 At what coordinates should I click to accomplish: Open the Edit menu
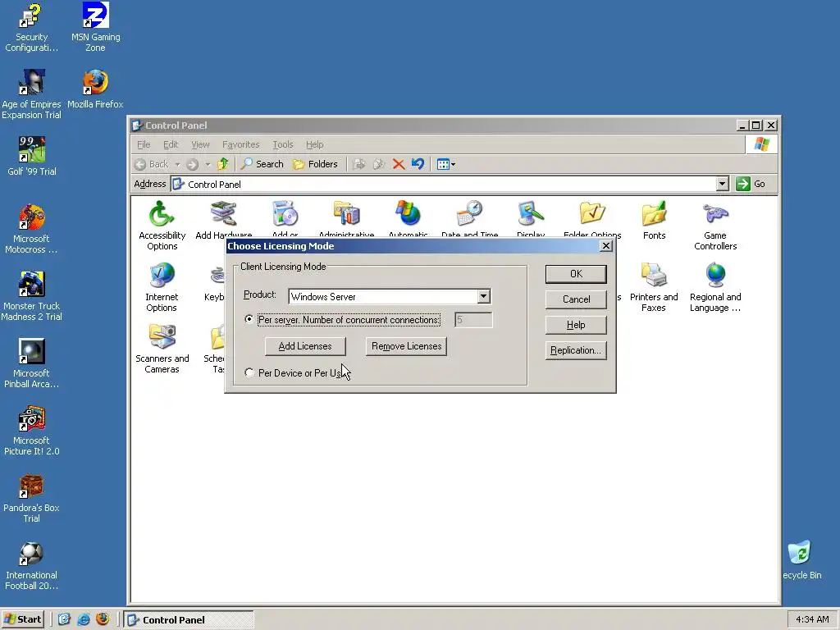[x=171, y=144]
